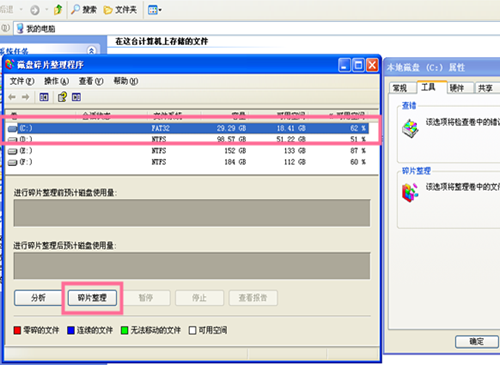Image resolution: width=500 pixels, height=365 pixels.
Task: Open the views dropdown in Explorer toolbar
Action: click(x=155, y=10)
